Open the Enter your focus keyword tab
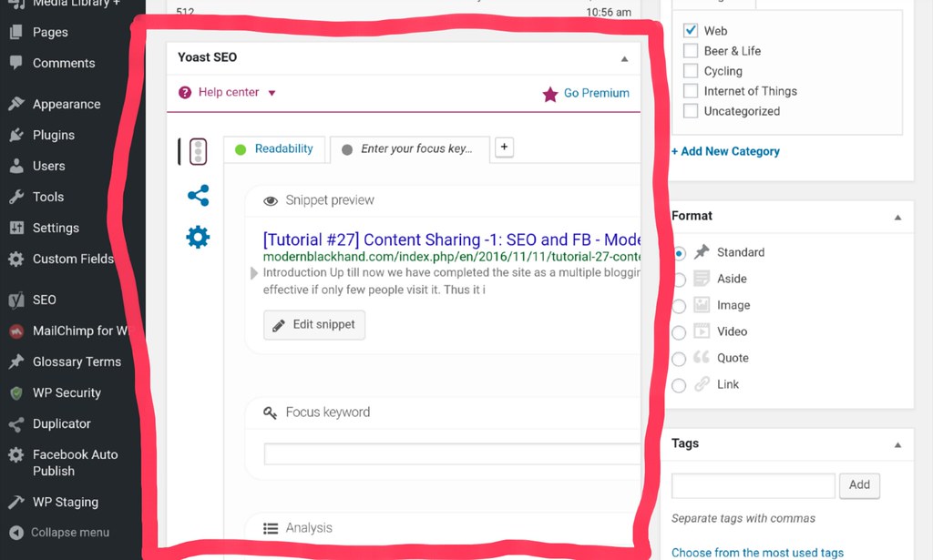This screenshot has width=933, height=560. [x=415, y=149]
